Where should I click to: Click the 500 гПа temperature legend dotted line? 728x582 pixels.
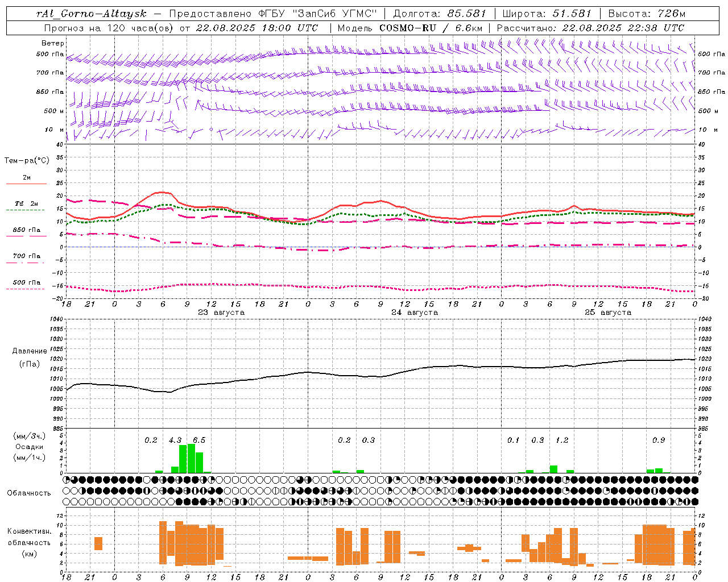tap(26, 289)
